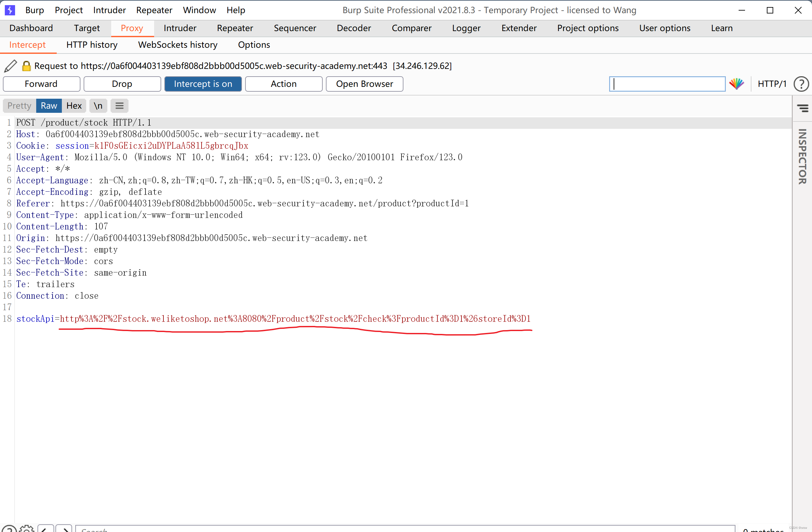Screen dimensions: 812x532
Task: Open the message editor hamburger menu
Action: point(120,106)
